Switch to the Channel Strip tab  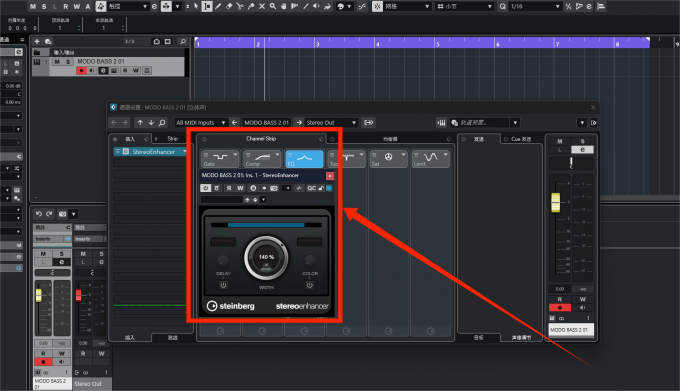[261, 139]
